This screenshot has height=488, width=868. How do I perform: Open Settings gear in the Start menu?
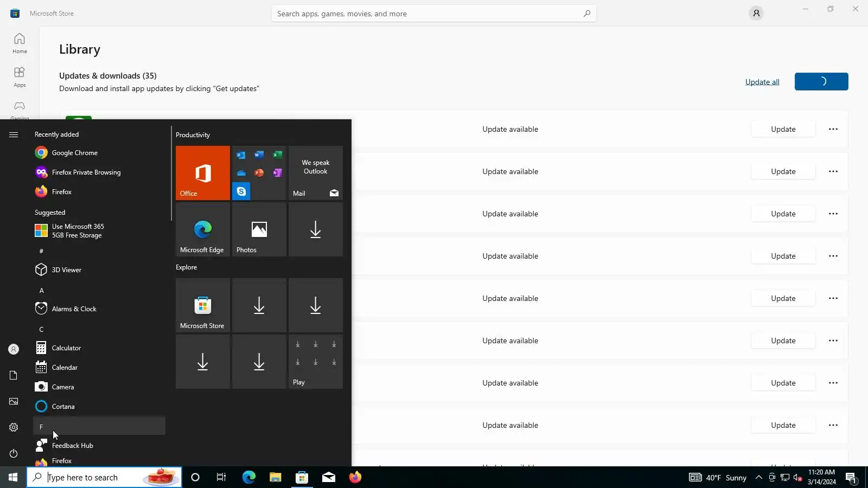(14, 427)
